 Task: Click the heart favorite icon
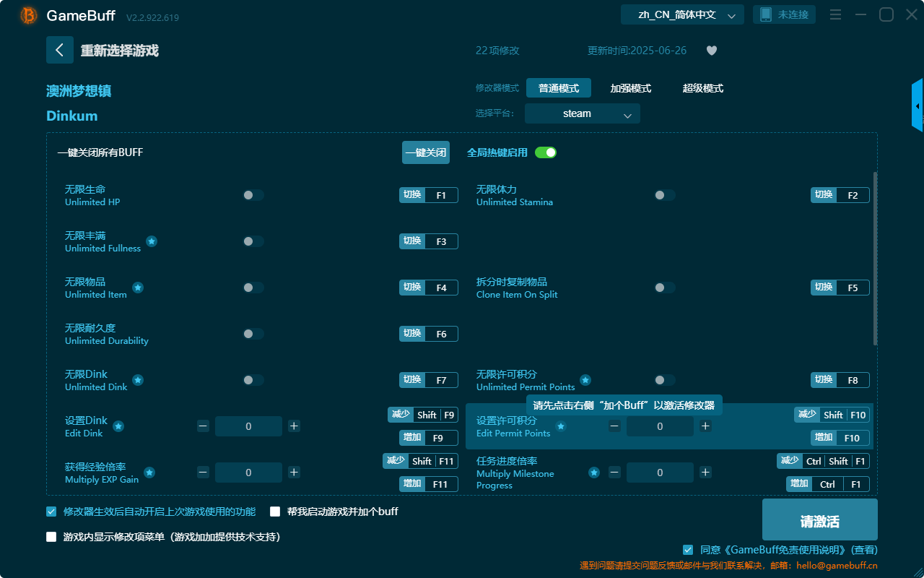click(x=712, y=51)
